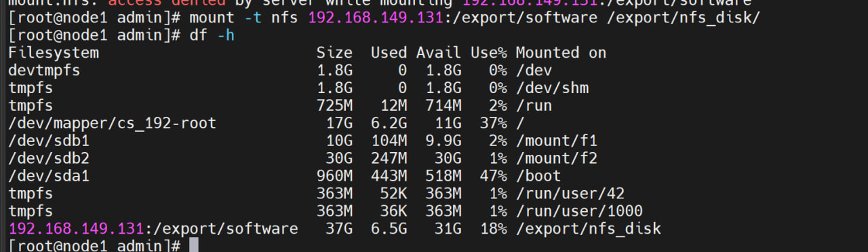Click the '31G' available value
Image resolution: width=868 pixels, height=252 pixels.
448,229
